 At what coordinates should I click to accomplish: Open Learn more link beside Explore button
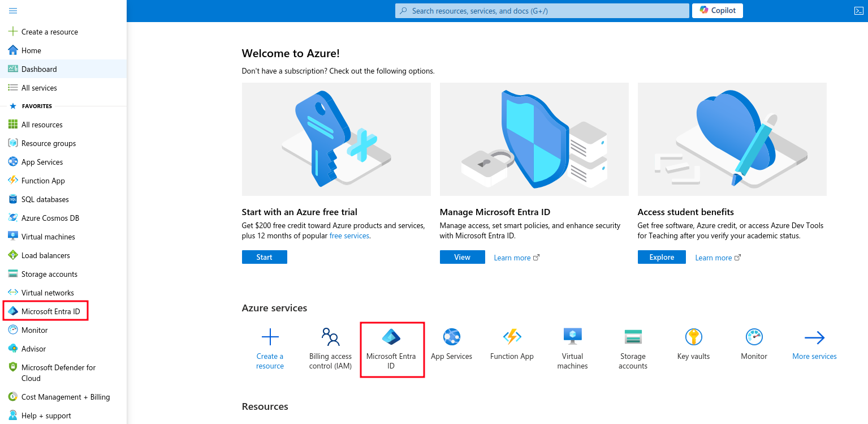718,258
